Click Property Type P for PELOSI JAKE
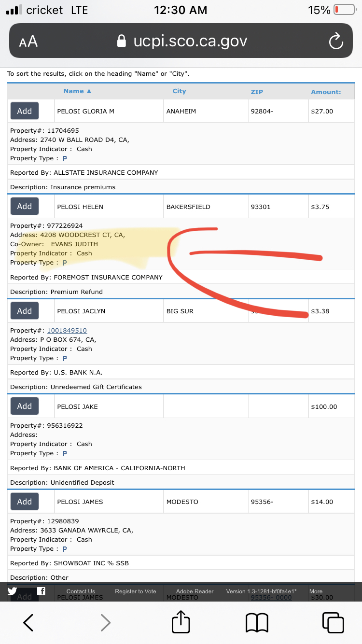362x644 pixels. 65,453
